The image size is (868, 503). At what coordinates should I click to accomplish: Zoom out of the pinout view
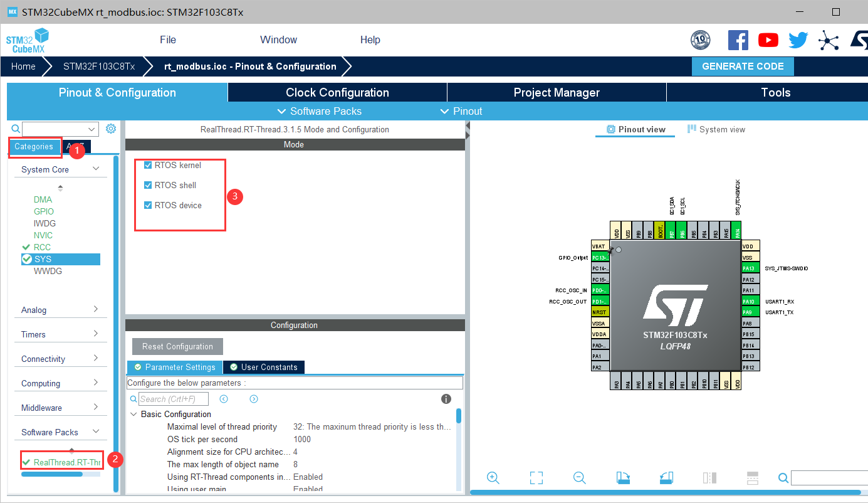(579, 478)
